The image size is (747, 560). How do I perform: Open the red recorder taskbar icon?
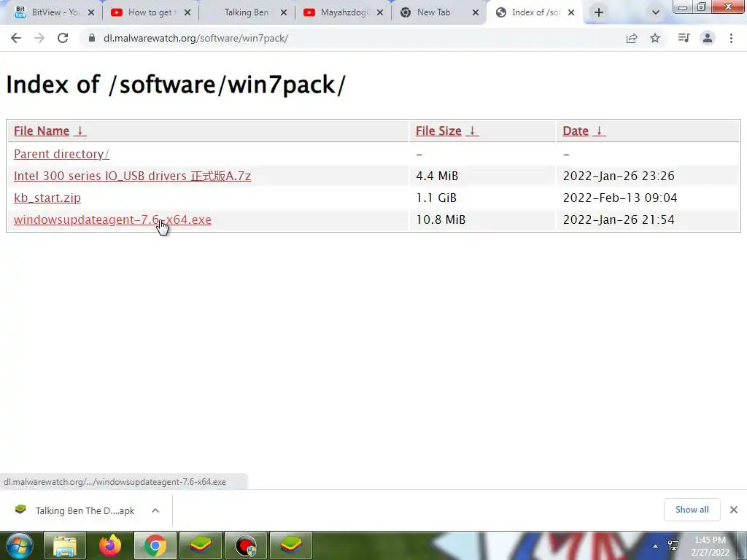coord(246,545)
